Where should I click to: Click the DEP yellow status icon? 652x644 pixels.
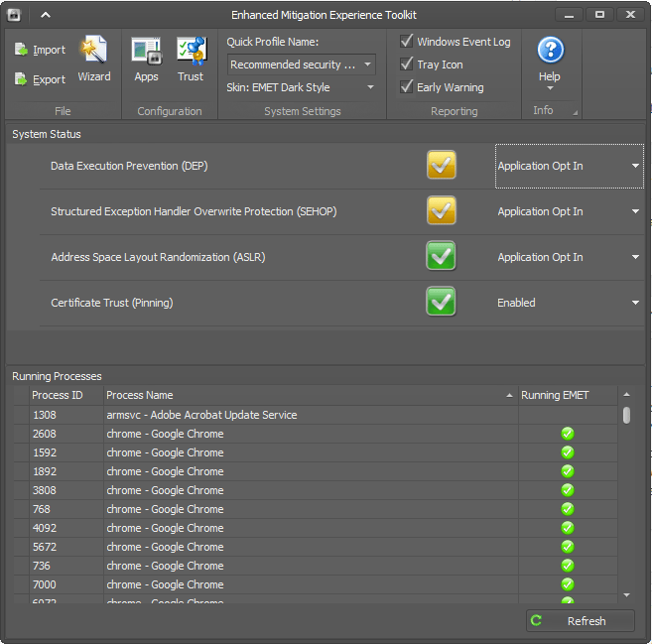[x=442, y=166]
